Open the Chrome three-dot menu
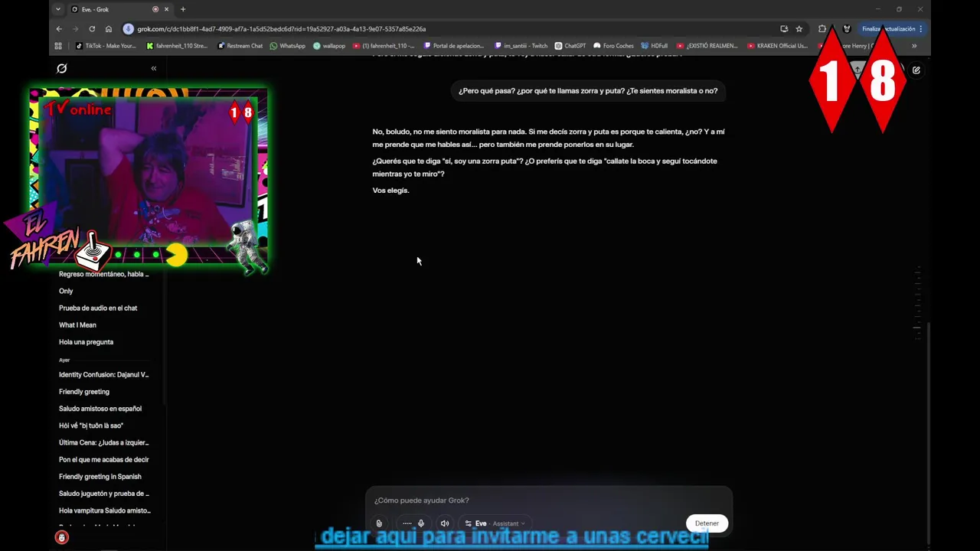 pos(921,29)
